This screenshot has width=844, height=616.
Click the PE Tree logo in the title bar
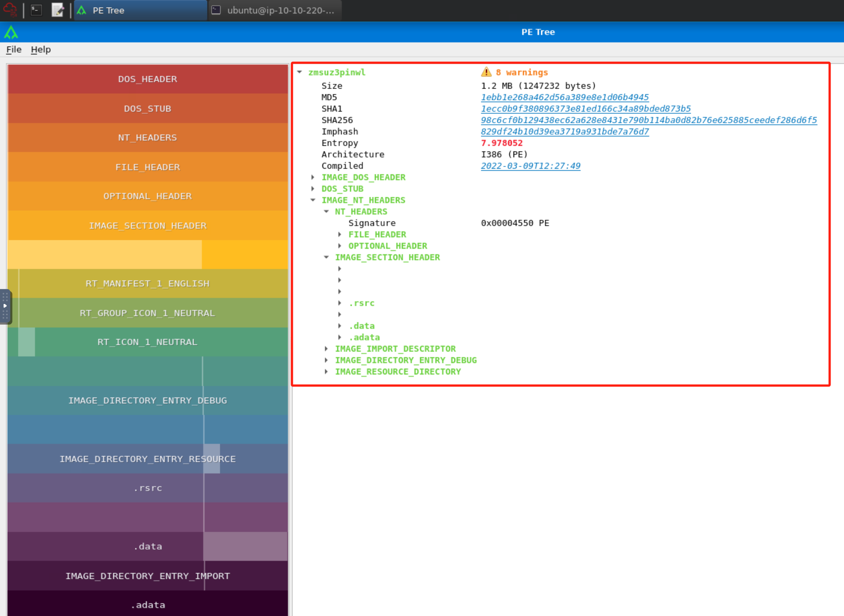pos(11,32)
